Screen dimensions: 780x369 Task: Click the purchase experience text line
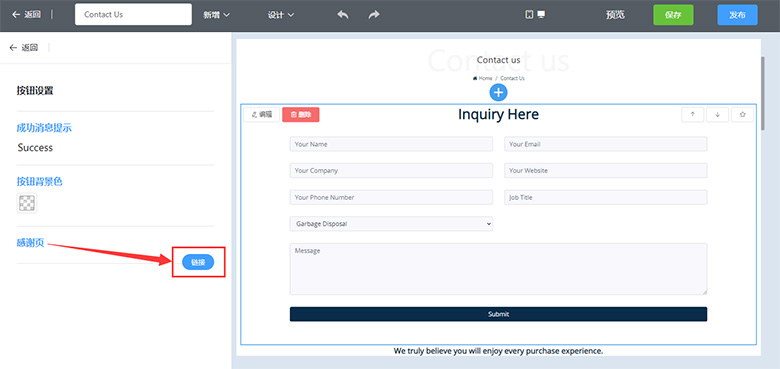pyautogui.click(x=498, y=351)
